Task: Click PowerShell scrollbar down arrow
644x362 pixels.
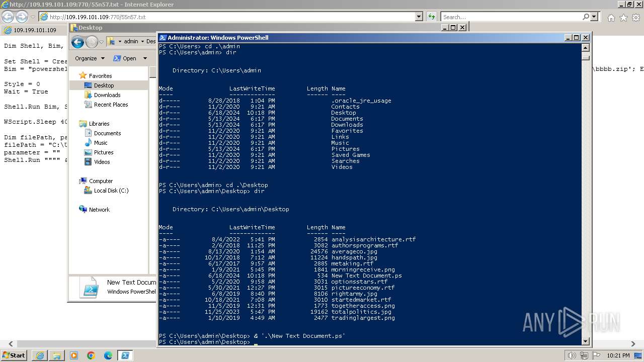Action: pos(585,341)
